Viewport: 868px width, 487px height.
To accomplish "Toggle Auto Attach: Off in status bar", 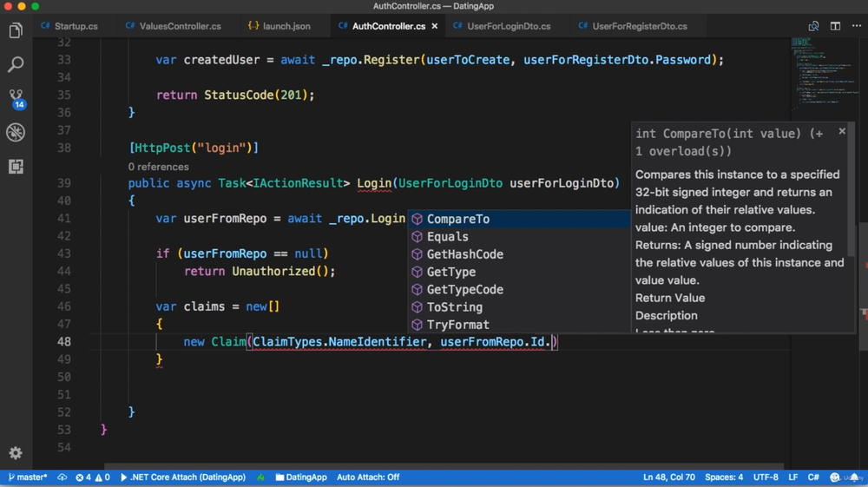I will point(368,477).
